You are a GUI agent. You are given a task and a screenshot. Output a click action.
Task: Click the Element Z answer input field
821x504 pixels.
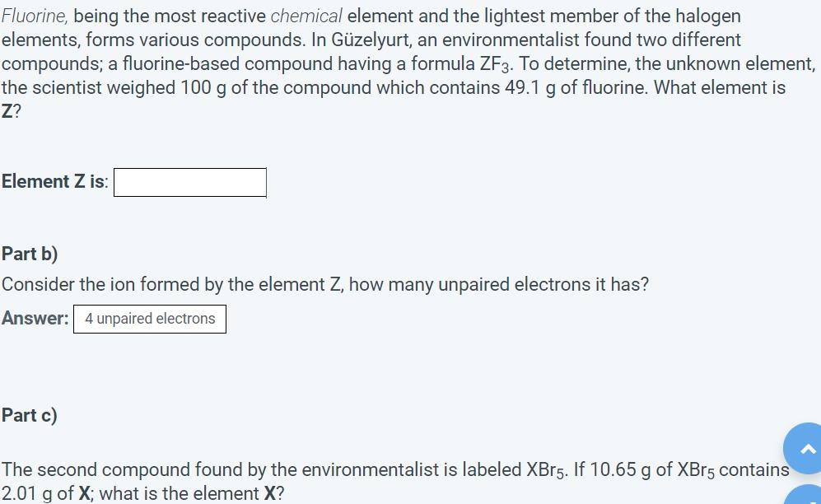pos(189,182)
